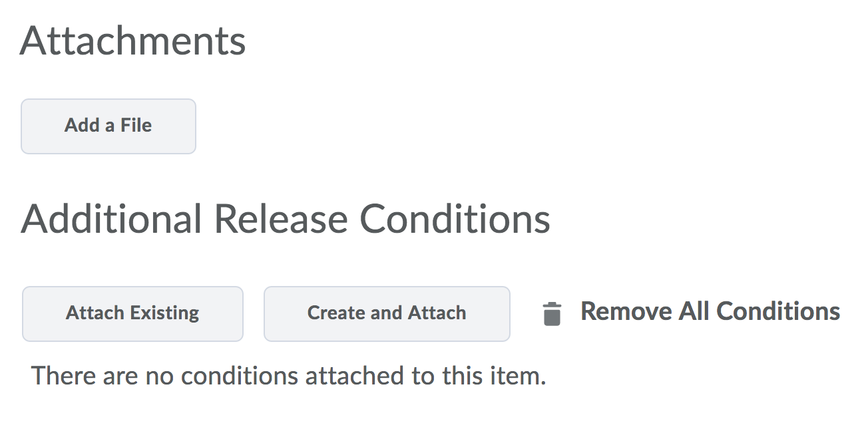
Task: Remove all attached release conditions
Action: pyautogui.click(x=710, y=311)
